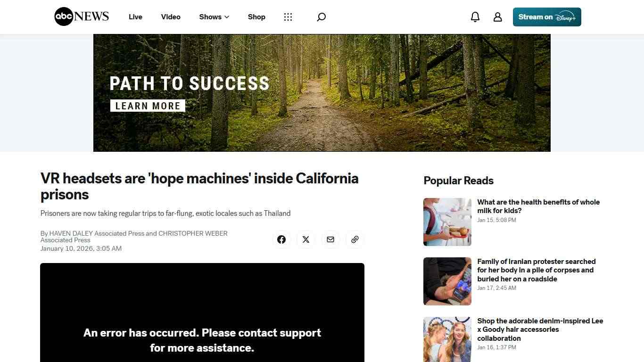Click the whole milk story thumbnail

point(447,222)
